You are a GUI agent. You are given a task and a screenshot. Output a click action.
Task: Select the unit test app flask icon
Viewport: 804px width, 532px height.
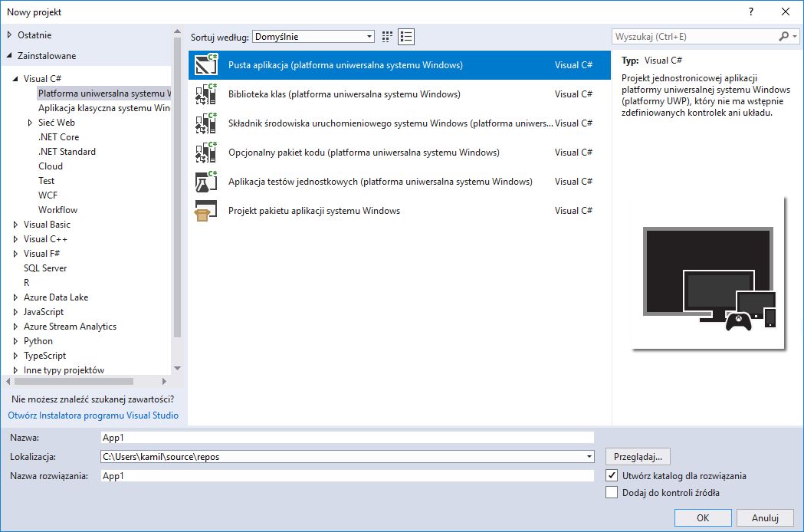point(205,182)
